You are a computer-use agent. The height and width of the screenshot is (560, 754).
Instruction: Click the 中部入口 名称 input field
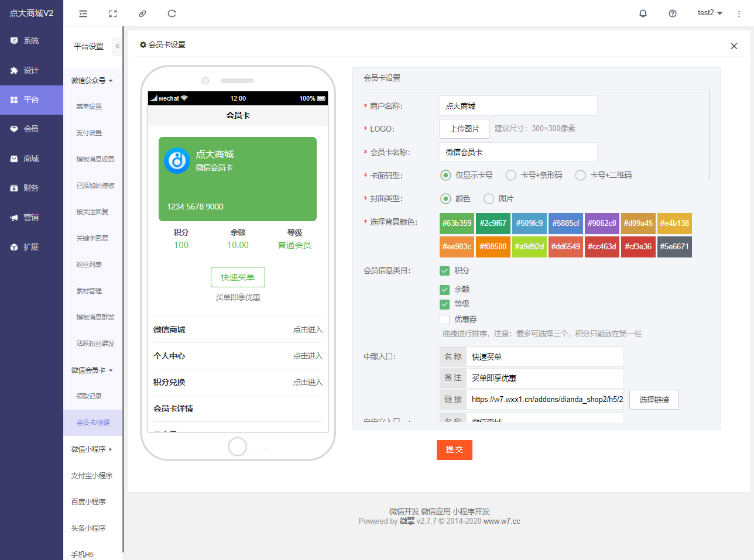545,357
